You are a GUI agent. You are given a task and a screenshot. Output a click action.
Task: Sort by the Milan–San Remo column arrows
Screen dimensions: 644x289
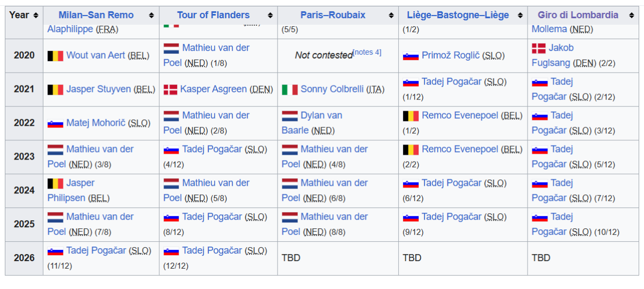click(x=151, y=16)
